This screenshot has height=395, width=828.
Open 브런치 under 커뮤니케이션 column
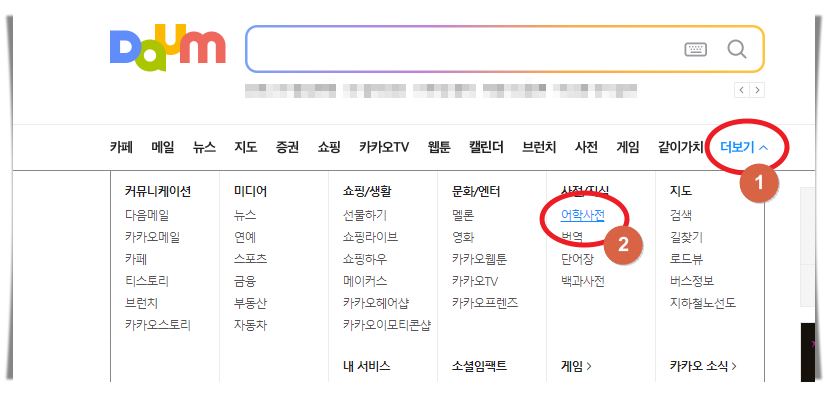pyautogui.click(x=142, y=303)
